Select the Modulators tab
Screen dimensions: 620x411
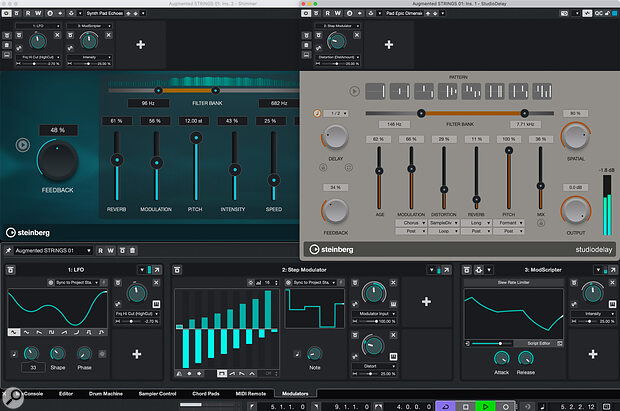tap(295, 394)
